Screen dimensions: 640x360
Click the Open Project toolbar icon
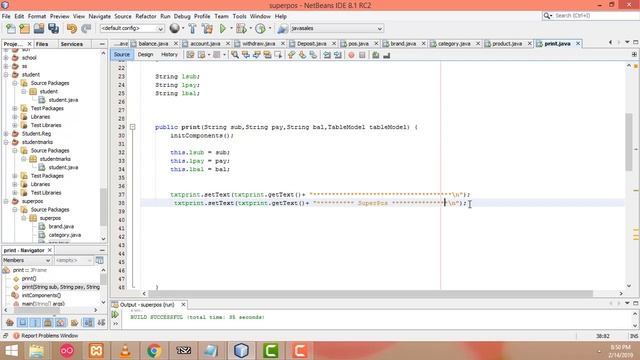(x=39, y=29)
